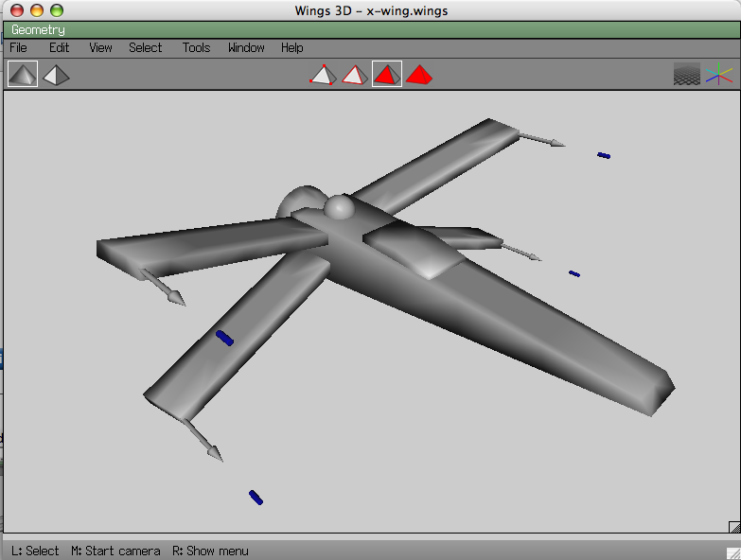Toggle the colored axes display icon
The height and width of the screenshot is (560, 741).
pyautogui.click(x=719, y=74)
